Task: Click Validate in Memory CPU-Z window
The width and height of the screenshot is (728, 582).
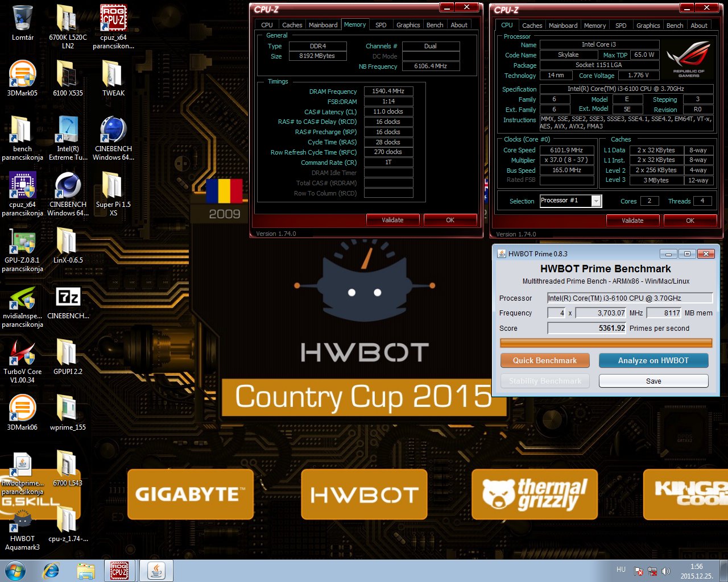Action: point(393,220)
